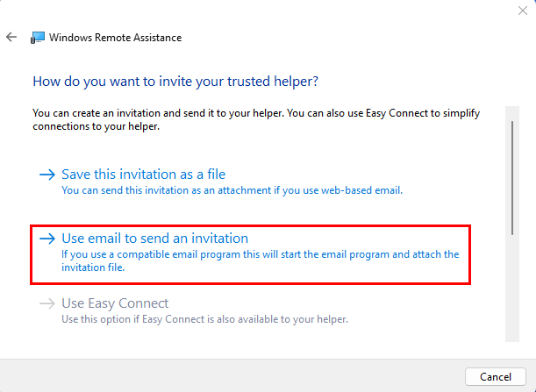
Task: Select Use email to send an invitation
Action: point(154,239)
